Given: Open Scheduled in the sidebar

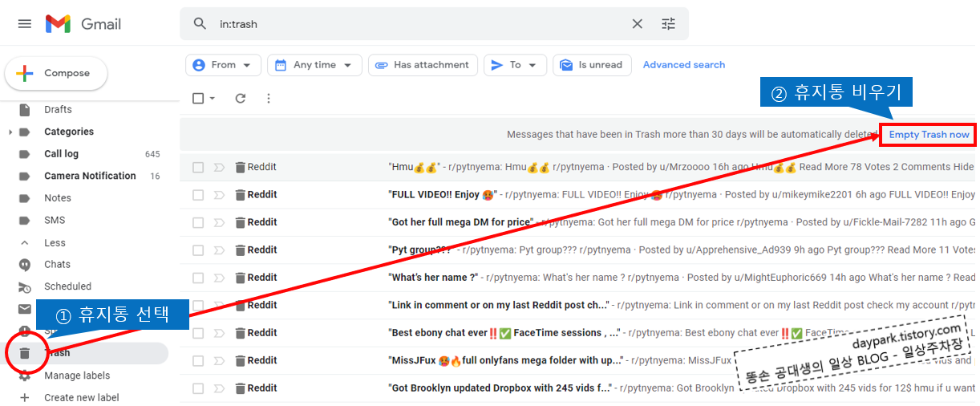Looking at the screenshot, I should pyautogui.click(x=67, y=286).
